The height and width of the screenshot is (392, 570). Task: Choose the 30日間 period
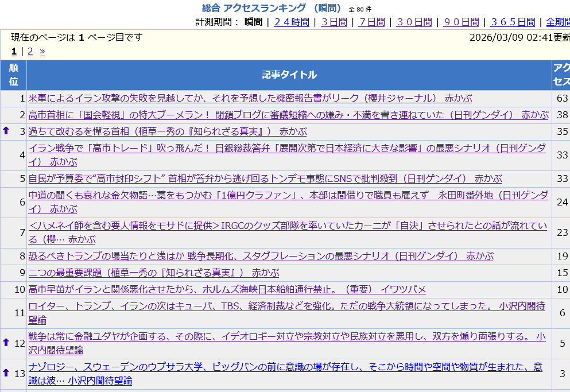[x=414, y=22]
